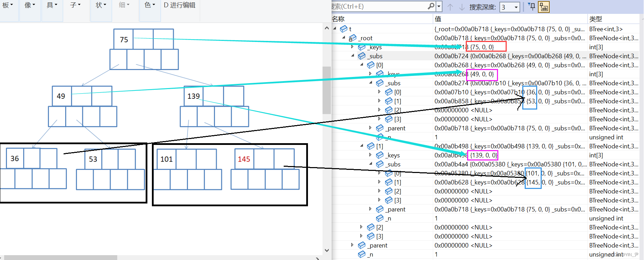Click the search magnifier icon in watch window

coord(431,6)
